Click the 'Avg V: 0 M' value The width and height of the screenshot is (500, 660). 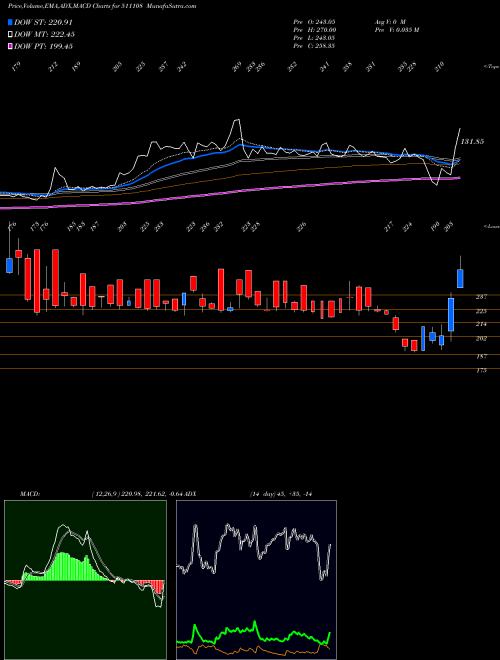pyautogui.click(x=389, y=21)
